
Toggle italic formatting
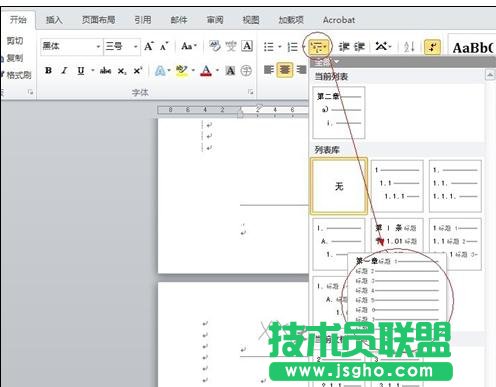tap(64, 71)
